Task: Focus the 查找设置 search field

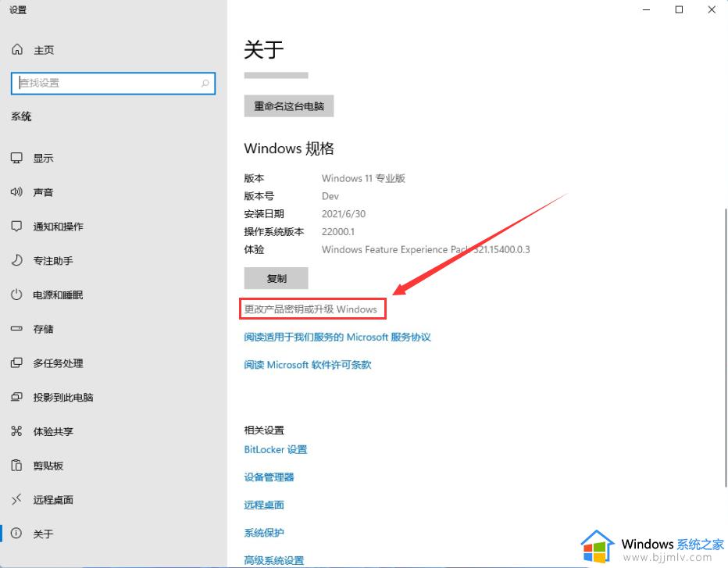Action: tap(113, 83)
